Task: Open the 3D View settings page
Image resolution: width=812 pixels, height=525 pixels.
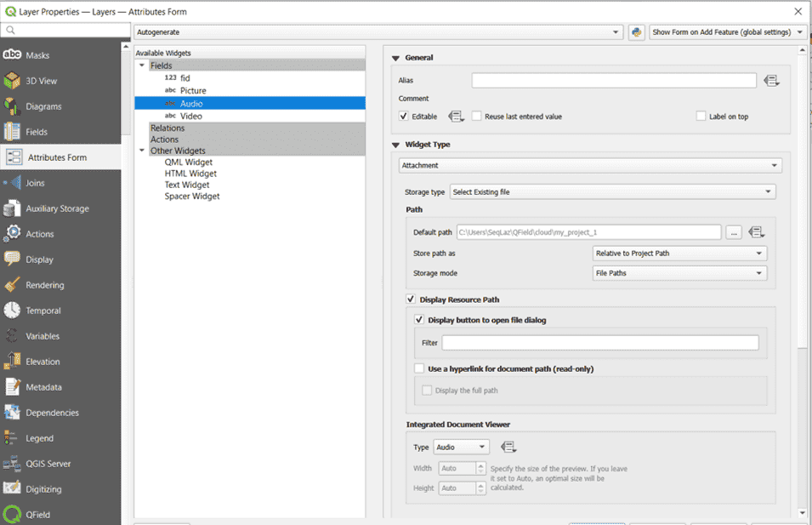Action: click(x=41, y=81)
